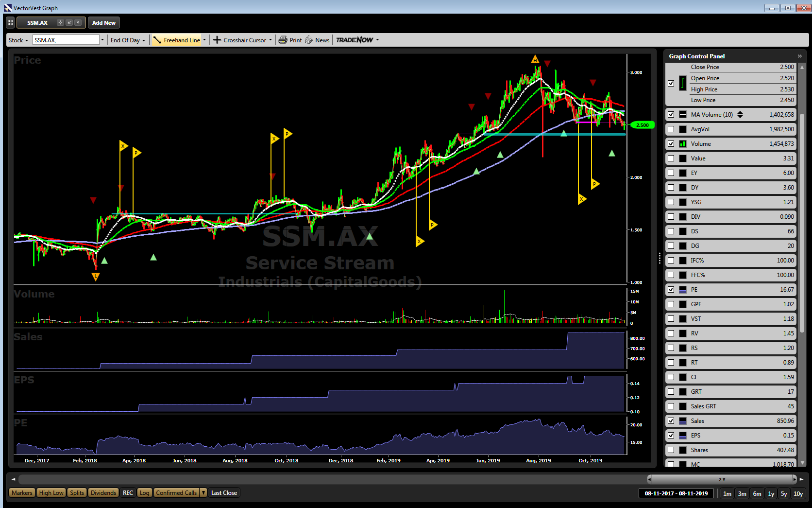Image resolution: width=812 pixels, height=508 pixels.
Task: Click the date range field 08-11-2017 - 08-11-2019
Action: coord(676,493)
